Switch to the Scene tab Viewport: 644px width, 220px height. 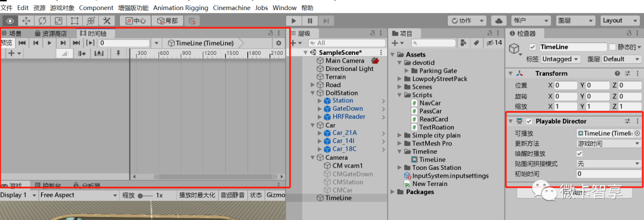coord(12,33)
